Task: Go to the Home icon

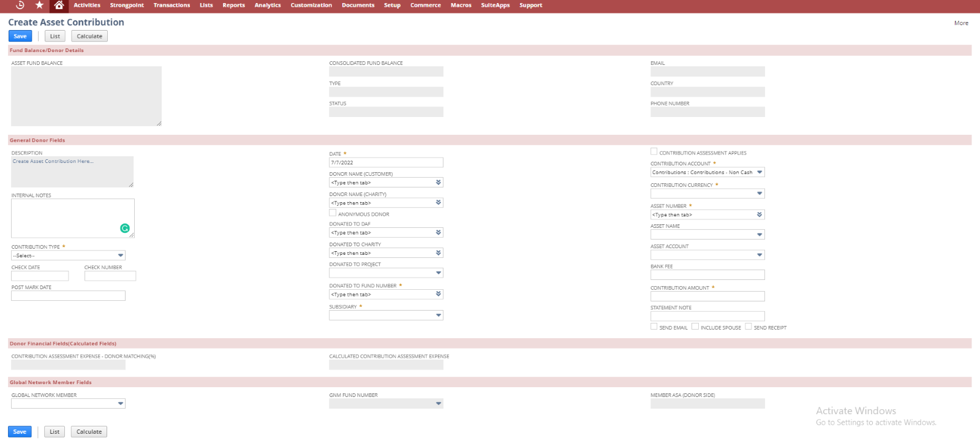Action: click(x=59, y=5)
